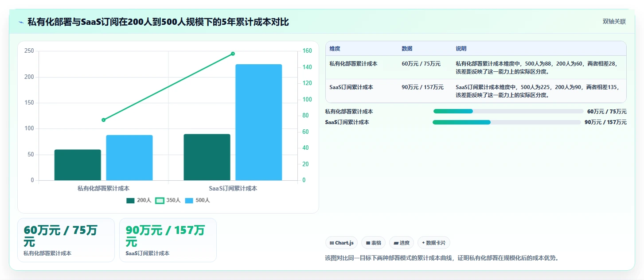Open the 90万元 / 157万元 data card
The image size is (644, 280).
pyautogui.click(x=168, y=240)
